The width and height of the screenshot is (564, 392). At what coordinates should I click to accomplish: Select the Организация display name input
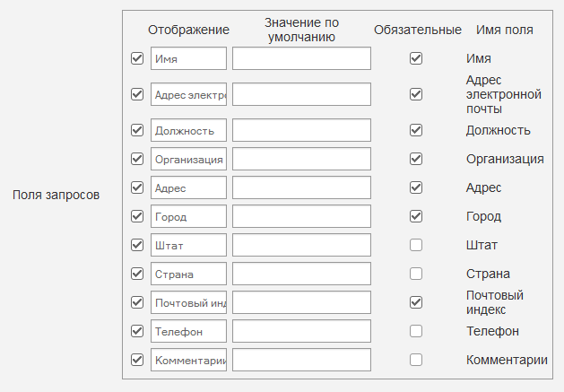click(188, 159)
